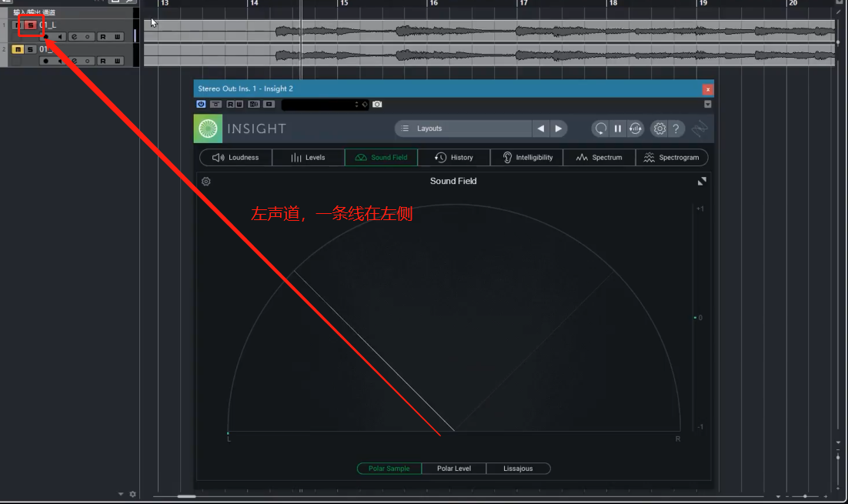The height and width of the screenshot is (504, 848).
Task: Expand Sound Field panel to full view
Action: 702,181
